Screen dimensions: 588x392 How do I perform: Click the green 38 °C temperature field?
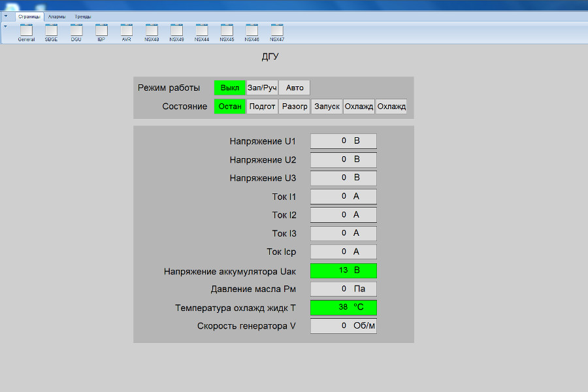pyautogui.click(x=344, y=307)
